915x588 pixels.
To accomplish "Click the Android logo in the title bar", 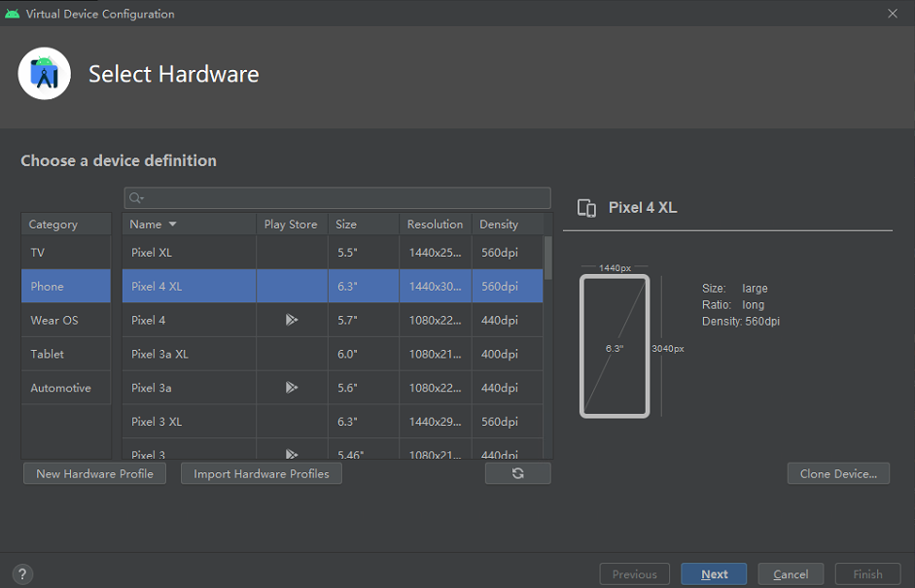I will coord(12,14).
